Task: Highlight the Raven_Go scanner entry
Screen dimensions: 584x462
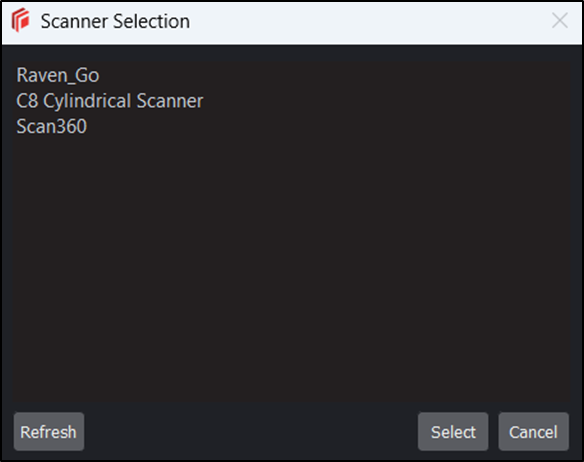Action: (x=58, y=76)
